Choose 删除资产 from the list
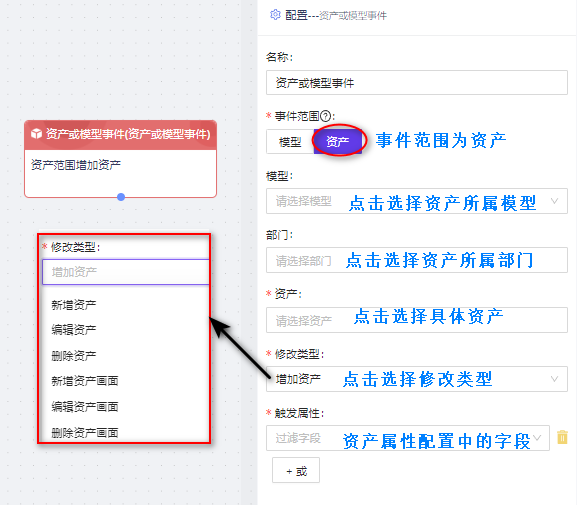 click(x=74, y=356)
